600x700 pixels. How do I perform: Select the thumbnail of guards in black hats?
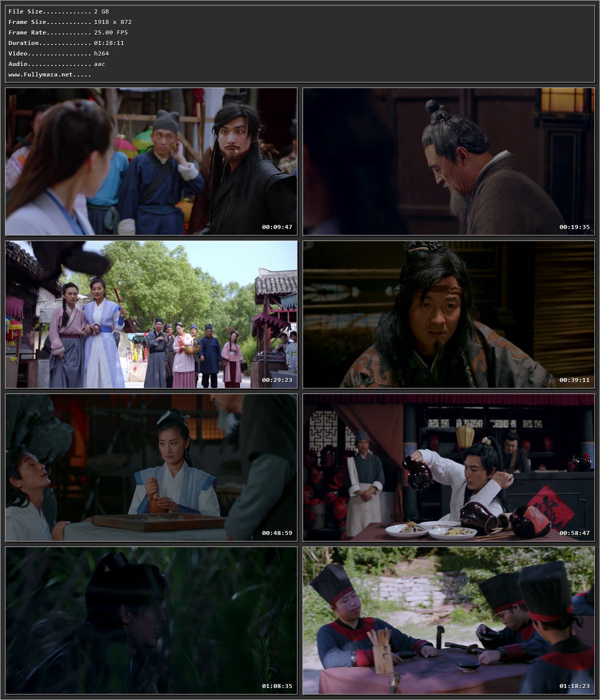tap(448, 620)
